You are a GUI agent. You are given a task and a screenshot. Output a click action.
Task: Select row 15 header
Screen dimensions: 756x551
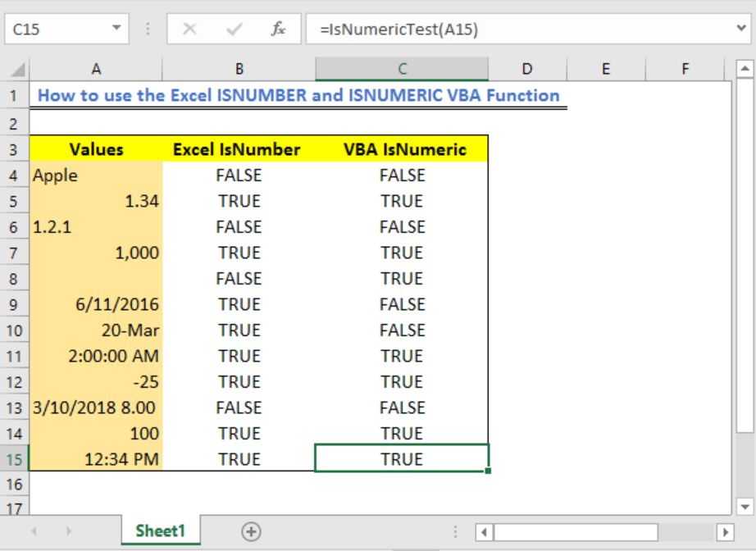pyautogui.click(x=14, y=459)
